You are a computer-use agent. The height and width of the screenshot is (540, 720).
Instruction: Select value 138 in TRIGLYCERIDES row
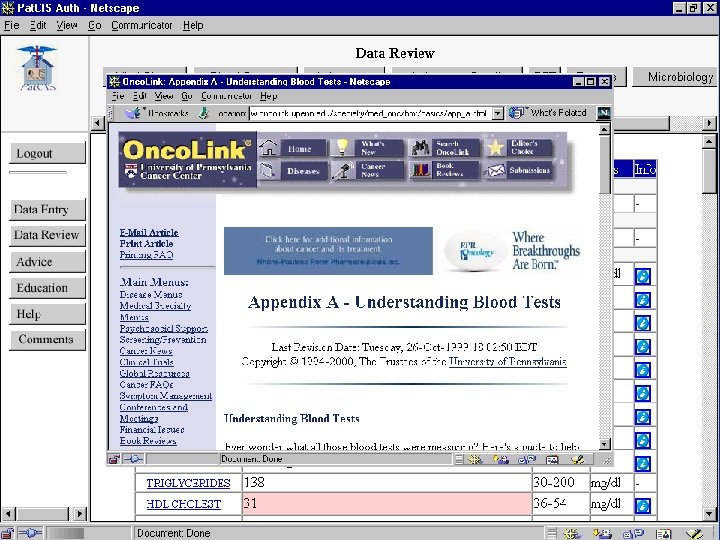tap(254, 483)
